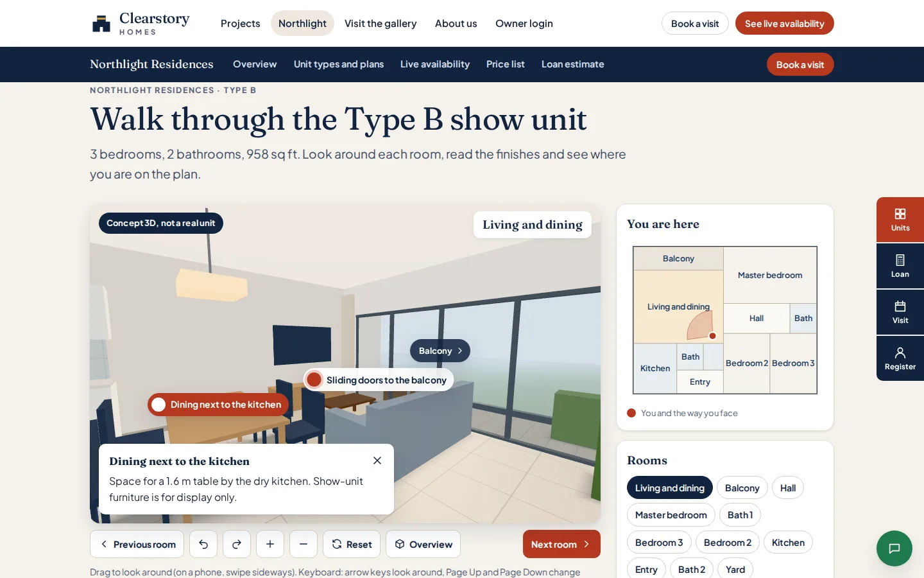Open the chat bubble button
Viewport: 924px width, 578px height.
point(894,548)
